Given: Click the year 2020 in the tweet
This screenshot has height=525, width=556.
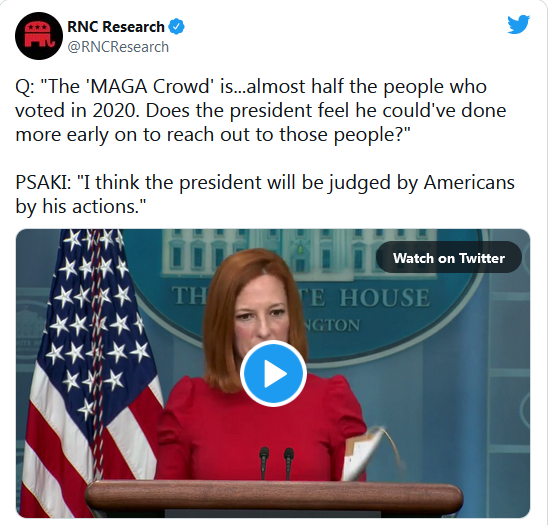Looking at the screenshot, I should click(x=115, y=111).
